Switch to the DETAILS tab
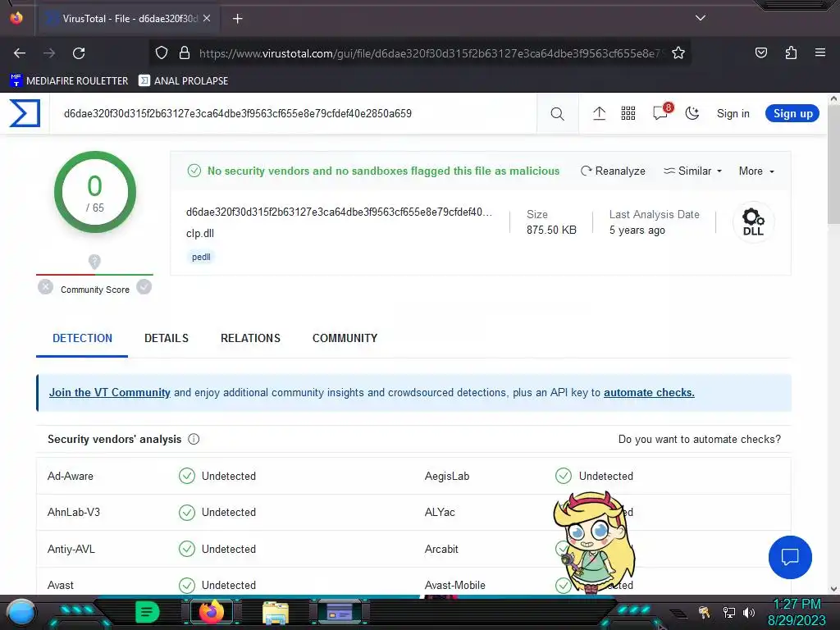Image resolution: width=840 pixels, height=630 pixels. coord(166,338)
